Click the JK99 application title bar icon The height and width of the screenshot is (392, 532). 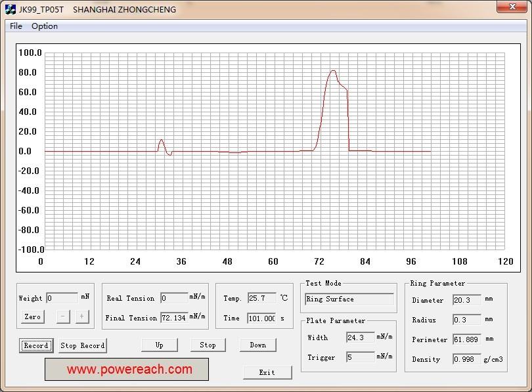pyautogui.click(x=11, y=10)
